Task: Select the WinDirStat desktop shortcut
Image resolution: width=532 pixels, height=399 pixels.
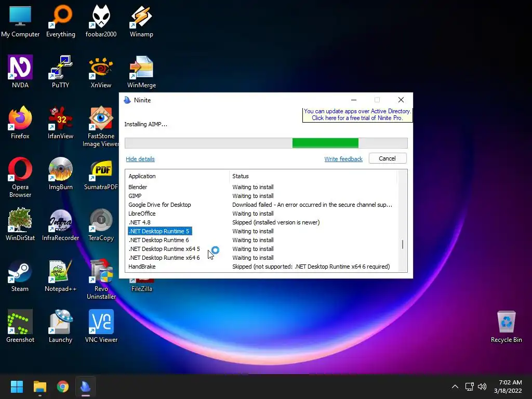Action: tap(20, 224)
